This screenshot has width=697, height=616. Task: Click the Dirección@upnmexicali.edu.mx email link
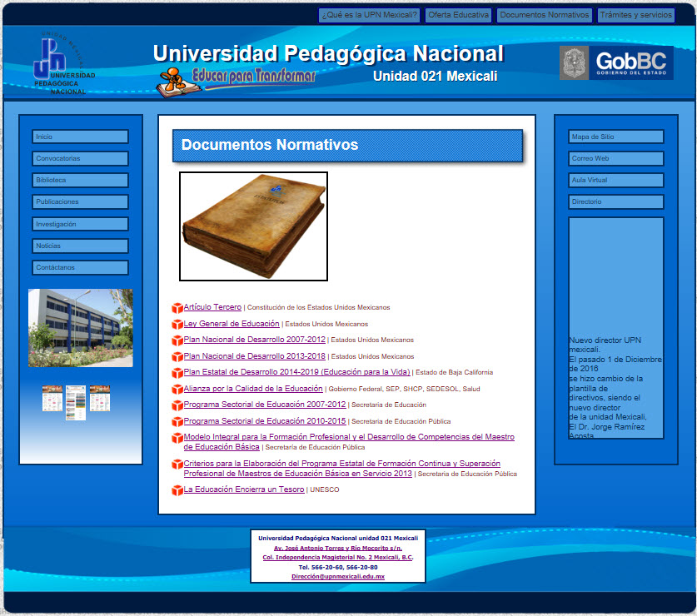click(x=338, y=576)
